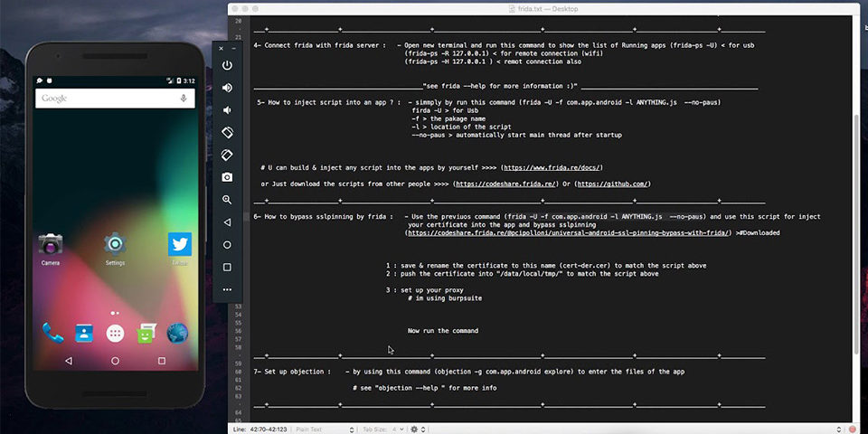The height and width of the screenshot is (434, 868).
Task: Raise volume using emulator toolbar speaker icon
Action: (227, 88)
